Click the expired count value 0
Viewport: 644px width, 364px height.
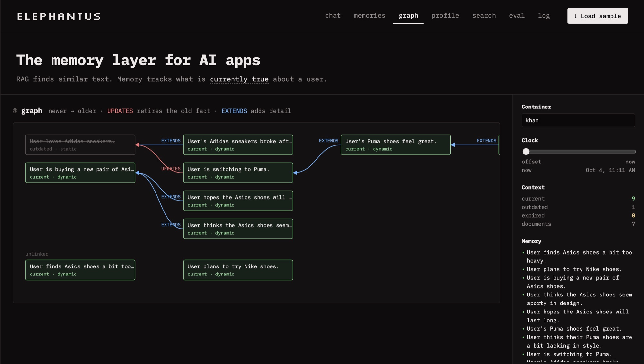tap(633, 215)
